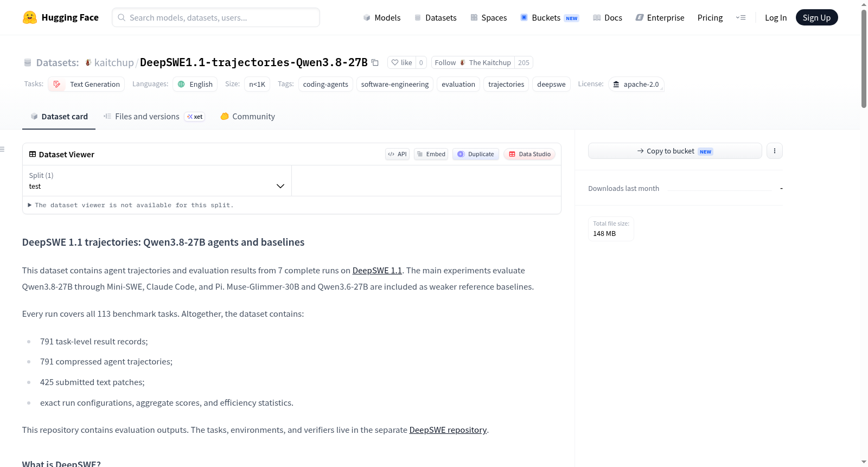Click the Hugging Face logo emoji
Viewport: 868px width, 467px height.
tap(29, 17)
